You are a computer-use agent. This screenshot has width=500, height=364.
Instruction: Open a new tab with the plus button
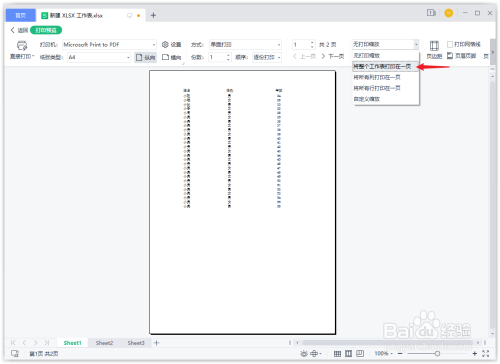(x=153, y=15)
